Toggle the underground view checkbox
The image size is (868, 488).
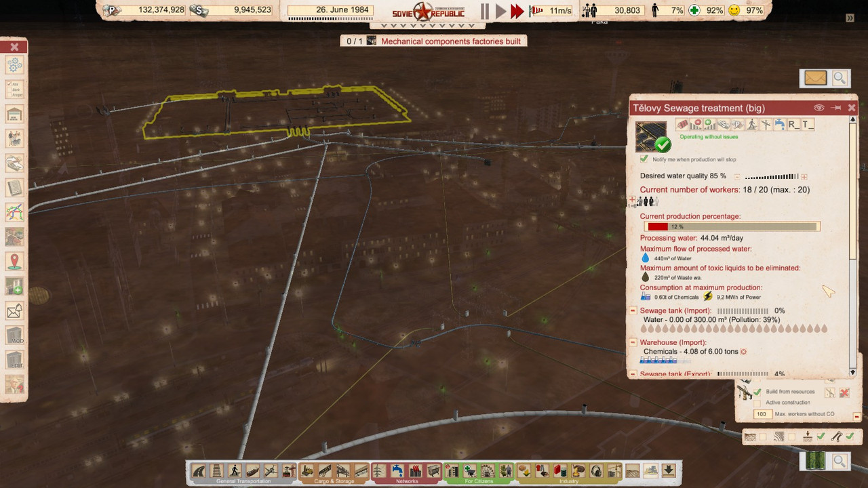click(x=821, y=436)
